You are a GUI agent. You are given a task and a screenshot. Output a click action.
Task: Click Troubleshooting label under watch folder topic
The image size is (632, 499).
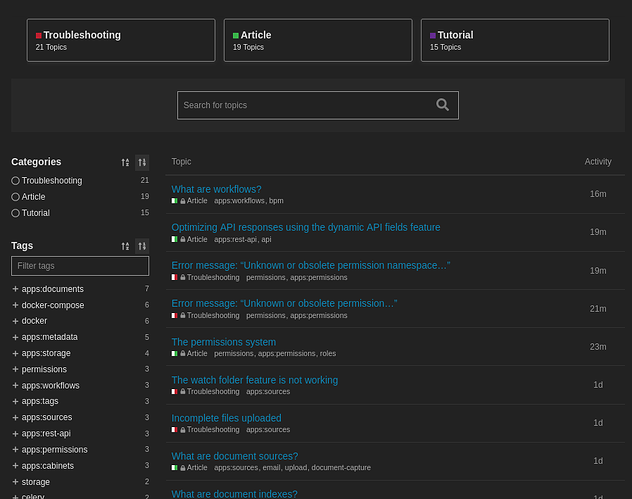point(213,391)
